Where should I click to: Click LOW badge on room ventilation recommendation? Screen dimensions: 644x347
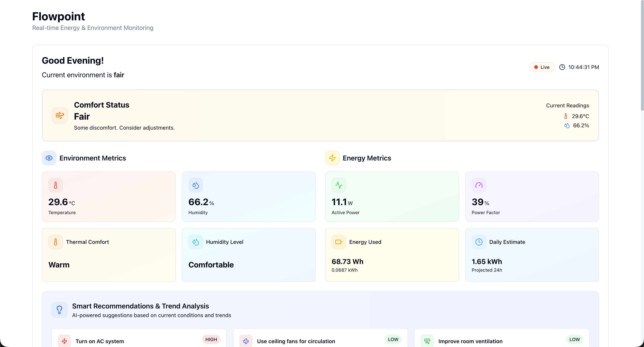point(574,340)
